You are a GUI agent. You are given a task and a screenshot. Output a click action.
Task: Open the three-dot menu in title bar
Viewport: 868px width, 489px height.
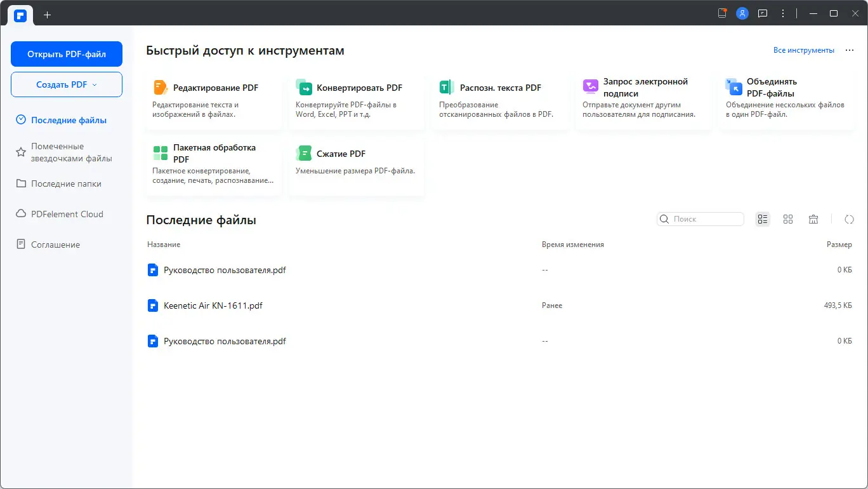tap(782, 13)
